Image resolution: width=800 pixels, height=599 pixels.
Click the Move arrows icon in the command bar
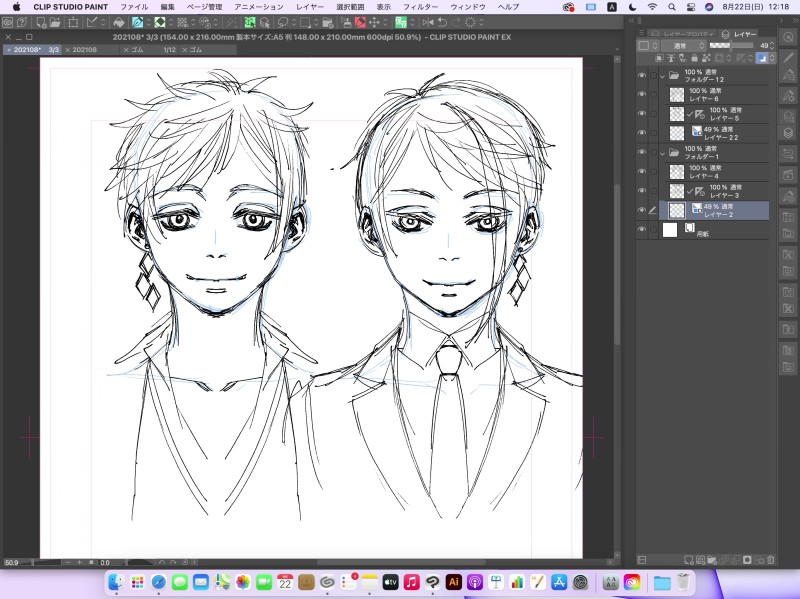(374, 22)
